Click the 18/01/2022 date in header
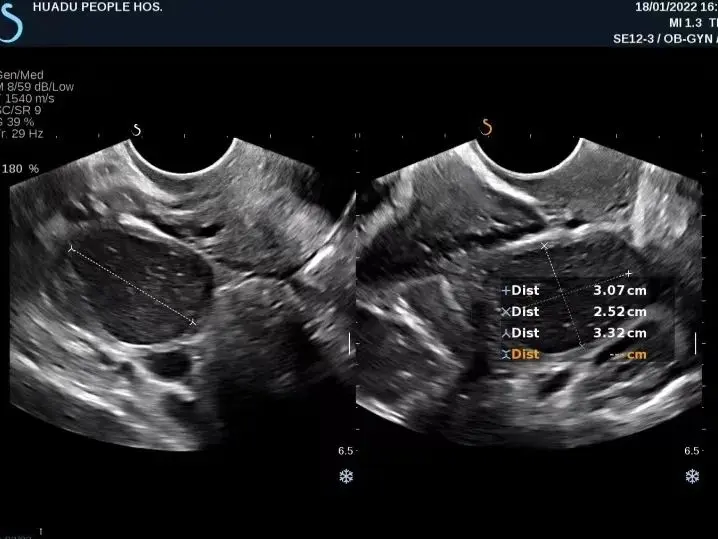This screenshot has width=718, height=539. coord(668,7)
